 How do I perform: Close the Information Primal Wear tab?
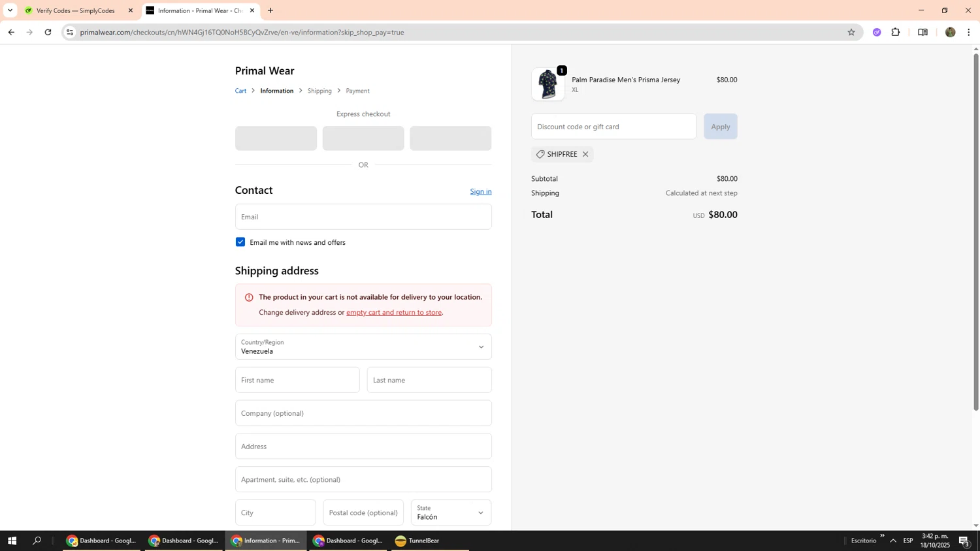pyautogui.click(x=252, y=10)
